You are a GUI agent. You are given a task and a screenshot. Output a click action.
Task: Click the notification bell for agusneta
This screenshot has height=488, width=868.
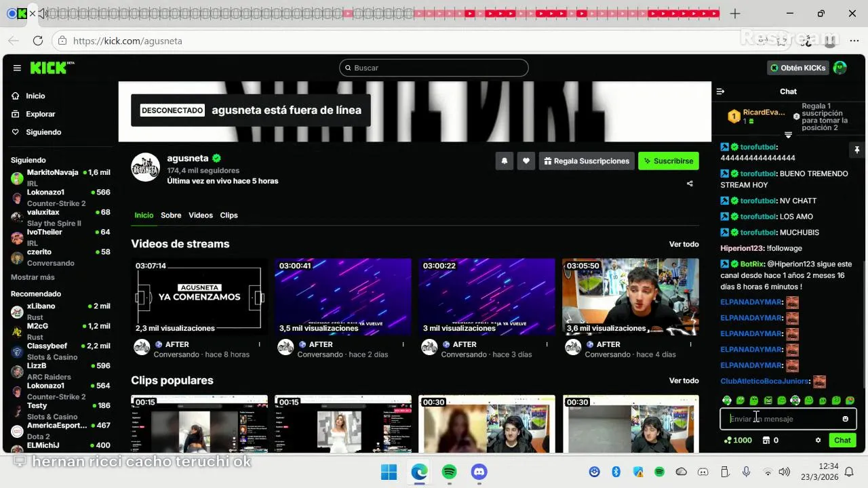[505, 161]
